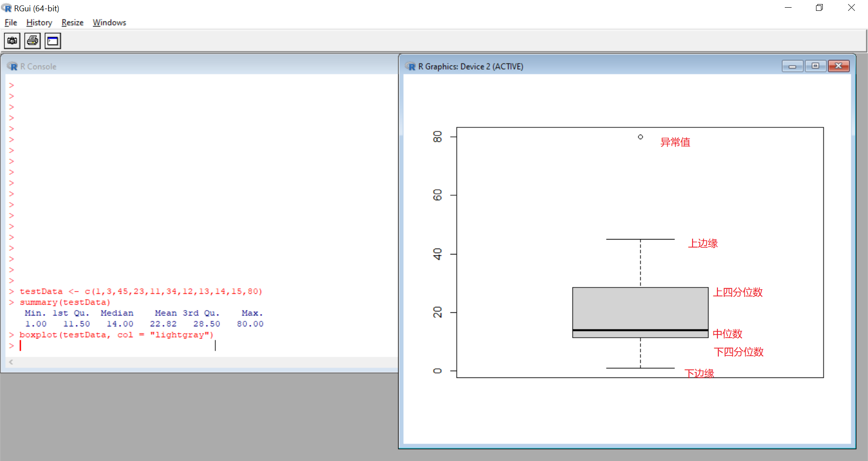Click the R Console window icon

coord(13,66)
